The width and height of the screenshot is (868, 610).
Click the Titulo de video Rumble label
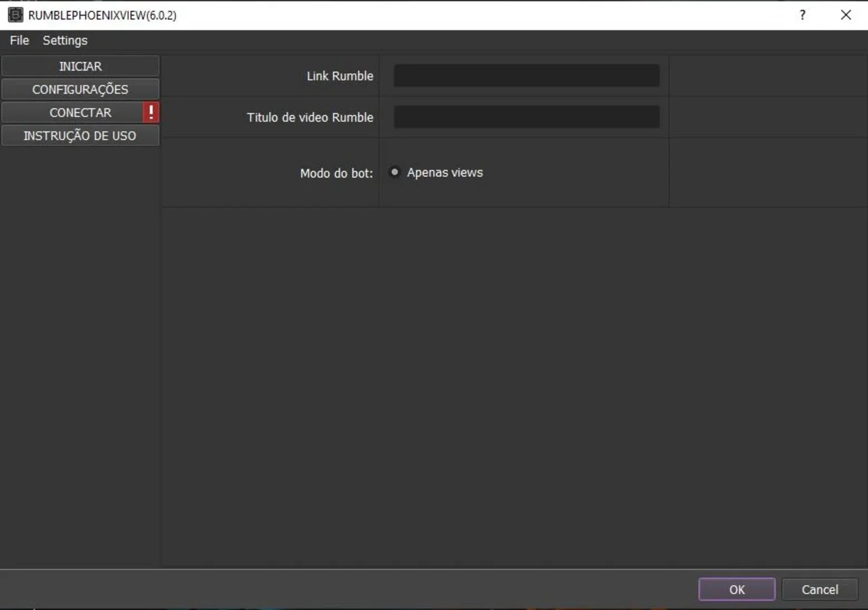click(x=310, y=117)
